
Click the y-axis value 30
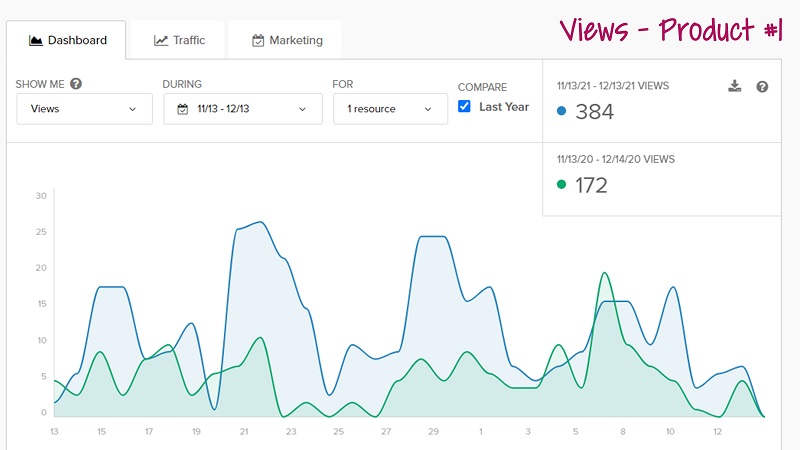[41, 196]
